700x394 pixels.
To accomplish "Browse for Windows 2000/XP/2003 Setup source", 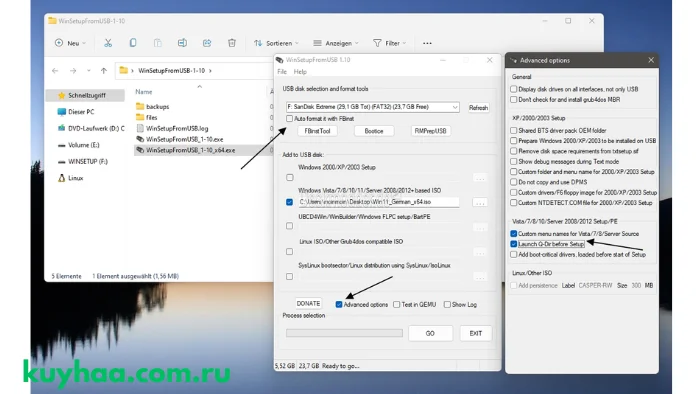I will (x=480, y=178).
